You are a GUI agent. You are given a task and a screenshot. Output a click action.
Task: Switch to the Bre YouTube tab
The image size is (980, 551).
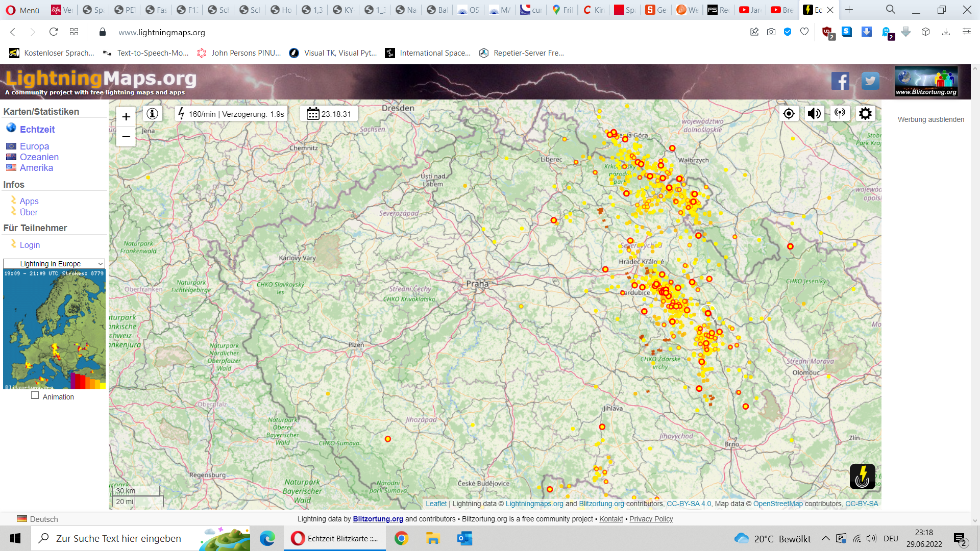pos(782,10)
